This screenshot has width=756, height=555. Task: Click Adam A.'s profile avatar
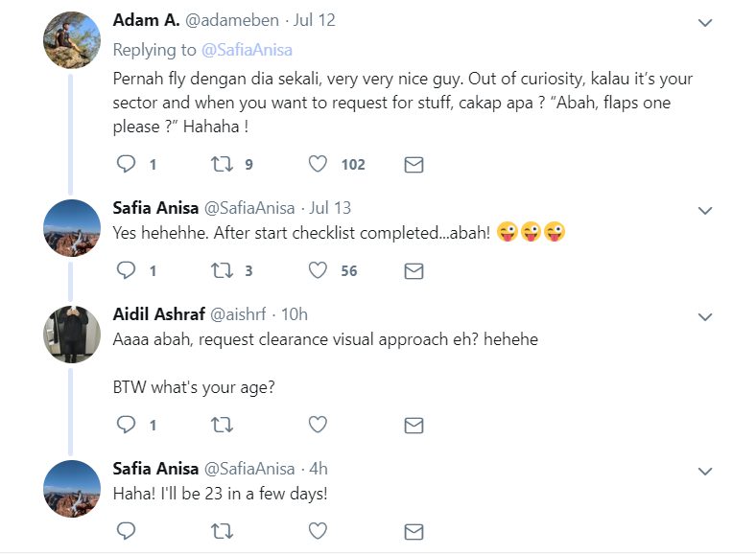tap(72, 40)
